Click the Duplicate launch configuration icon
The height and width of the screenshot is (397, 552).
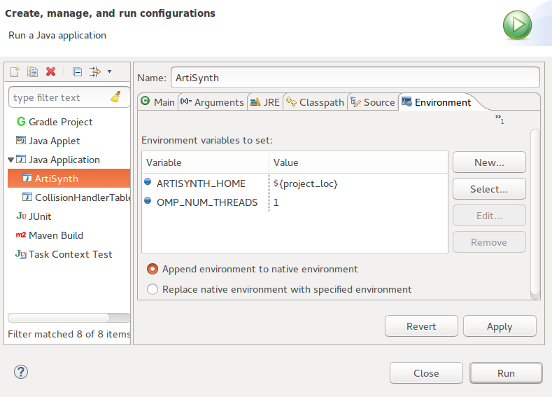32,72
